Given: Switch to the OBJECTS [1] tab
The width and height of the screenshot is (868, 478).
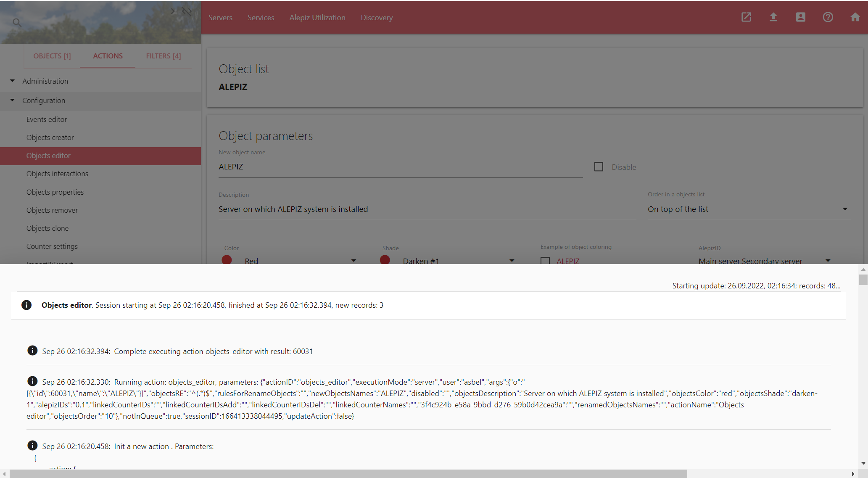Looking at the screenshot, I should point(52,56).
